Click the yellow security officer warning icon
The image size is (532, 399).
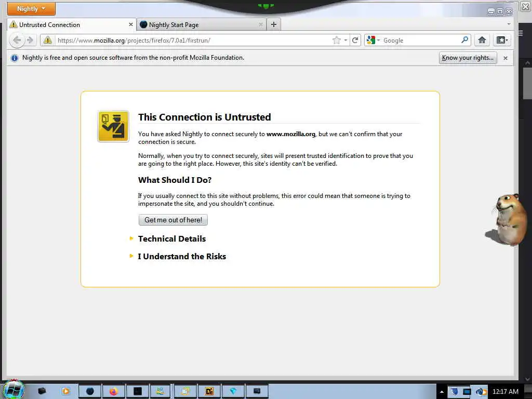[113, 126]
